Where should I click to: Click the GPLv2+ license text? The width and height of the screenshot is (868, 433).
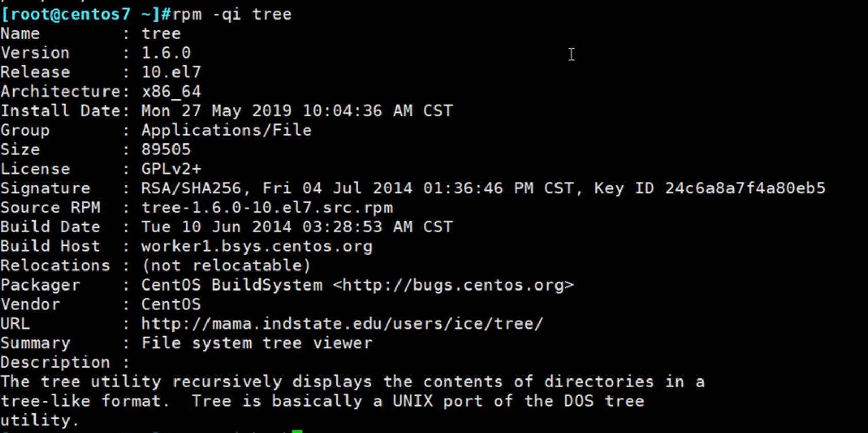tap(171, 169)
